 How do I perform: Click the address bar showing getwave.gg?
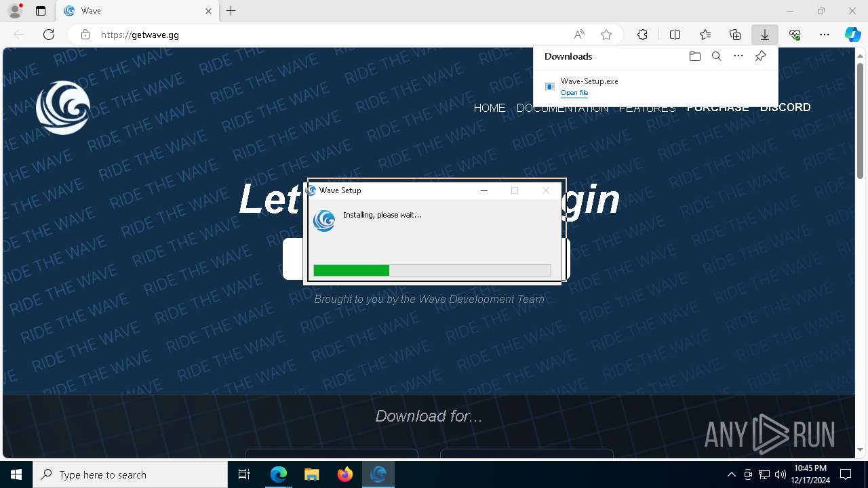point(332,35)
